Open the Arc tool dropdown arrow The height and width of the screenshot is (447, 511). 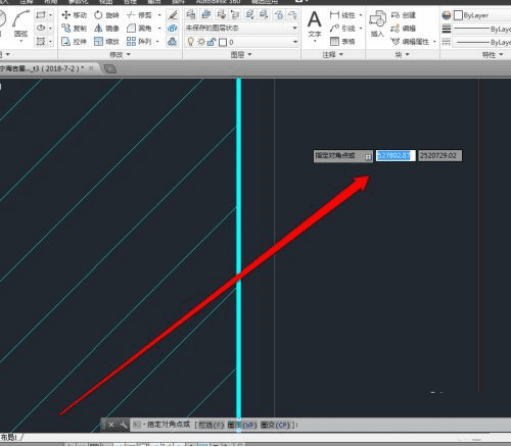tap(21, 41)
